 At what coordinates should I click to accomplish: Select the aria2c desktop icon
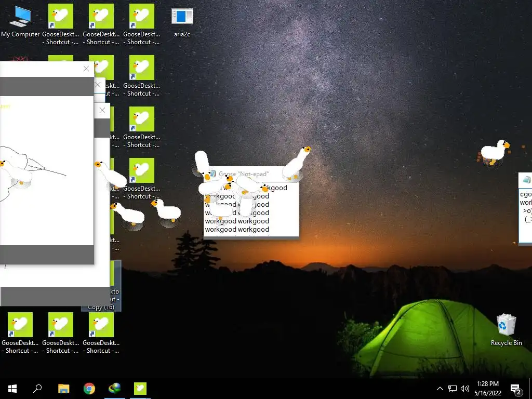click(182, 20)
